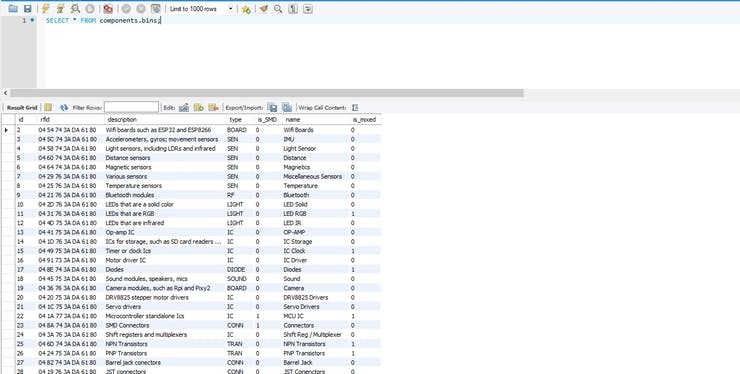740x374 pixels.
Task: Select the 'Barrel Jack' name cell
Action: coord(316,363)
